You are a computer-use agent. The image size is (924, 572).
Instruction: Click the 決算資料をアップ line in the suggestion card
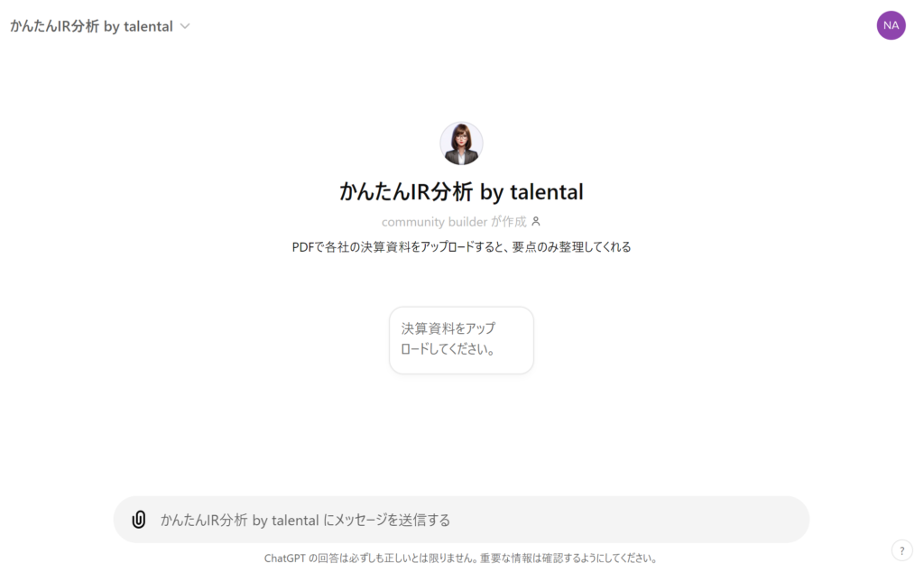coord(448,328)
